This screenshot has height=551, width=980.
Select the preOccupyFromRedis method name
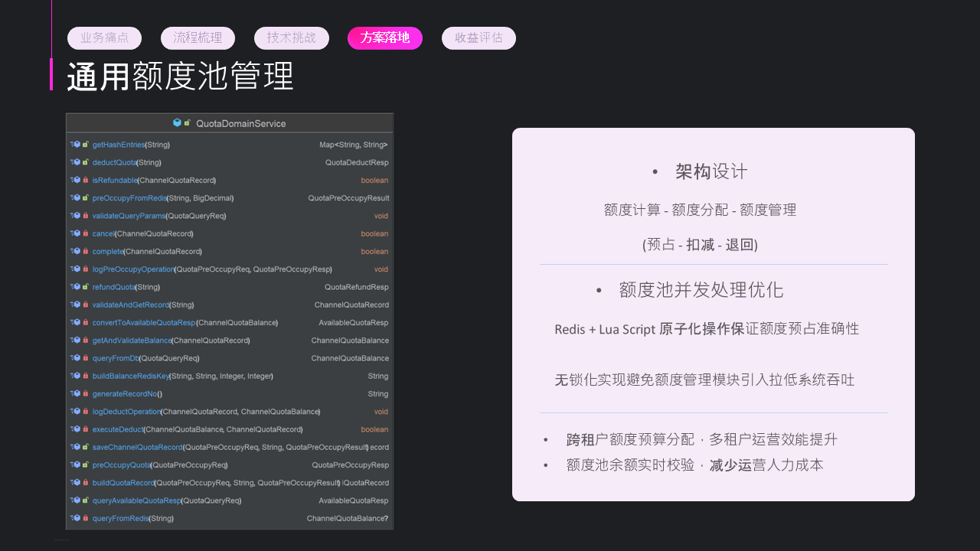(129, 197)
